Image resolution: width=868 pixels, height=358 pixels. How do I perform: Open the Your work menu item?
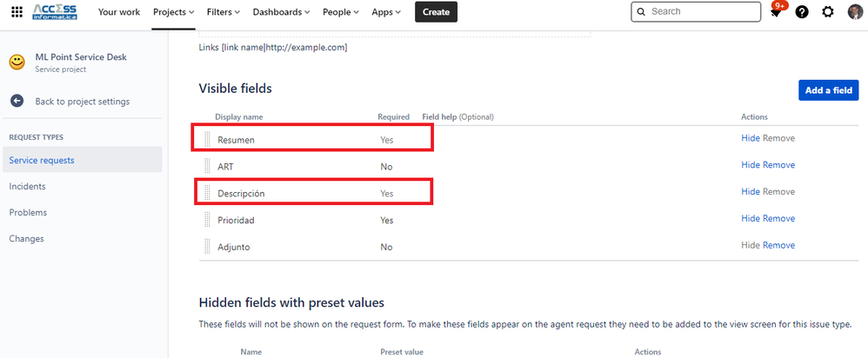tap(119, 11)
